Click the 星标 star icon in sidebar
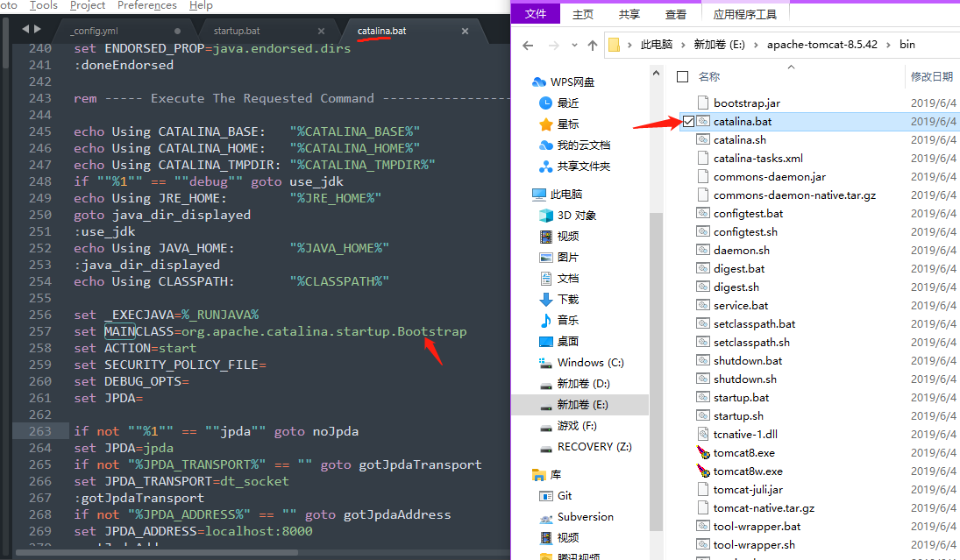This screenshot has height=560, width=960. 546,124
